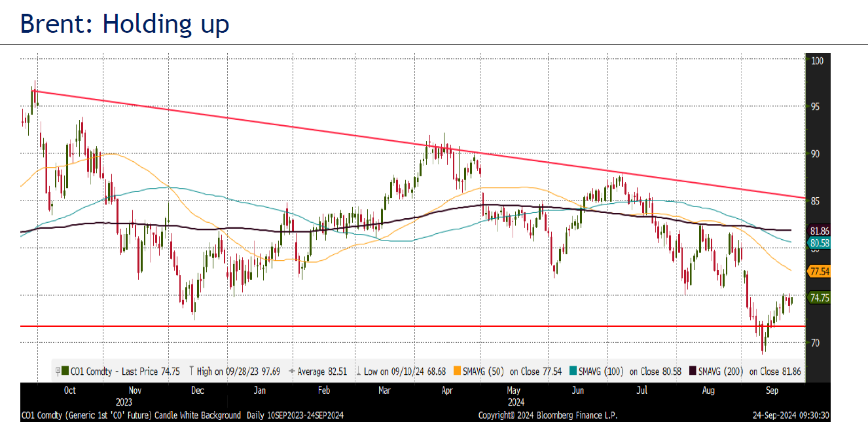868x441 pixels.
Task: Click the Average marker icon in legend
Action: (291, 372)
